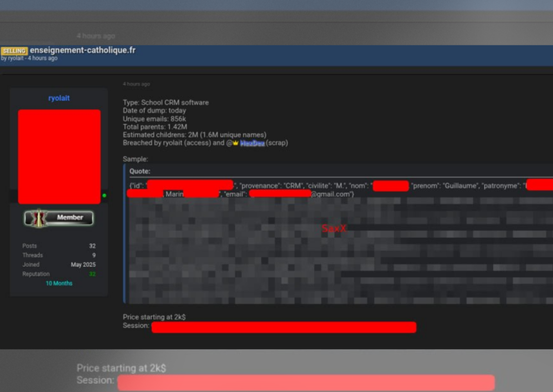Click the '10 Months' membership label
553x392 pixels.
tap(59, 283)
